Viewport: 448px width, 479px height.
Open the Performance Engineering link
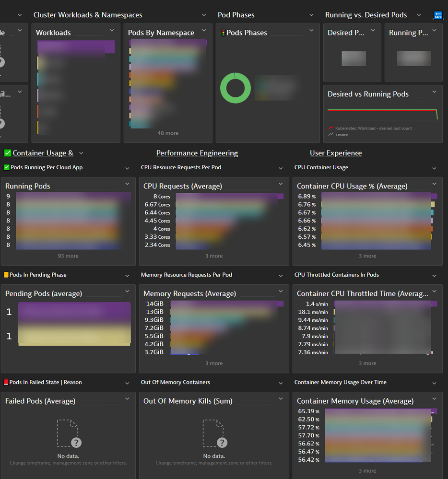[x=197, y=153]
